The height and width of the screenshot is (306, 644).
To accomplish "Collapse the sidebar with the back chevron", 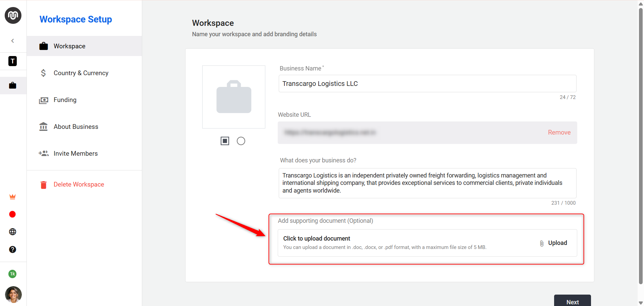I will pos(13,41).
